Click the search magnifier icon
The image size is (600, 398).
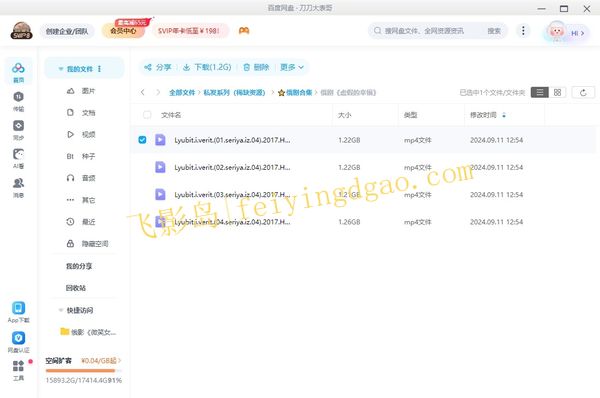click(x=377, y=31)
